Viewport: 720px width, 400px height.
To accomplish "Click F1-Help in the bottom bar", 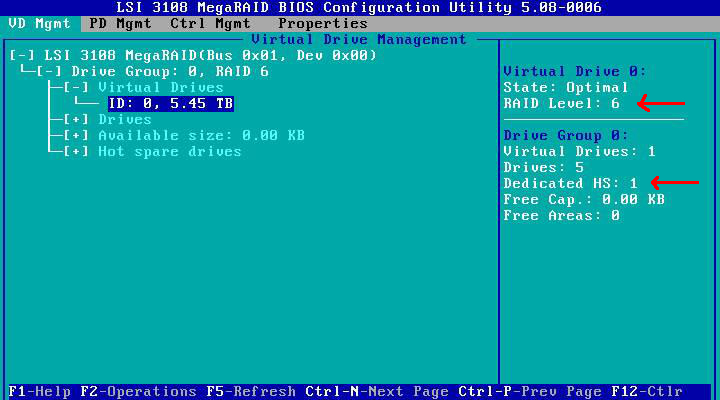I will (x=40, y=392).
